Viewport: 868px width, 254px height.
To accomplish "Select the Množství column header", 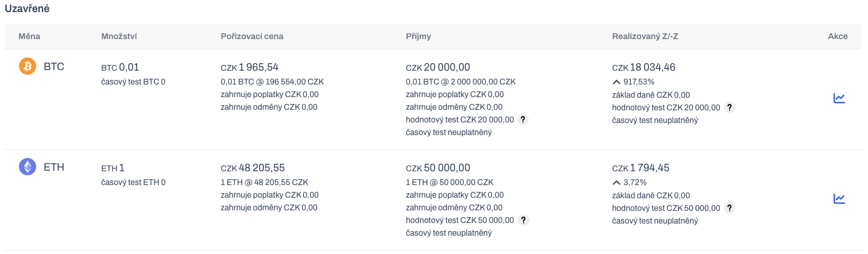I will pos(119,36).
